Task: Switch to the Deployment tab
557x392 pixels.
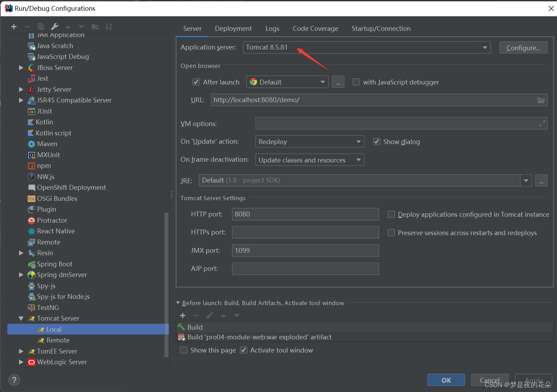Action: [233, 28]
